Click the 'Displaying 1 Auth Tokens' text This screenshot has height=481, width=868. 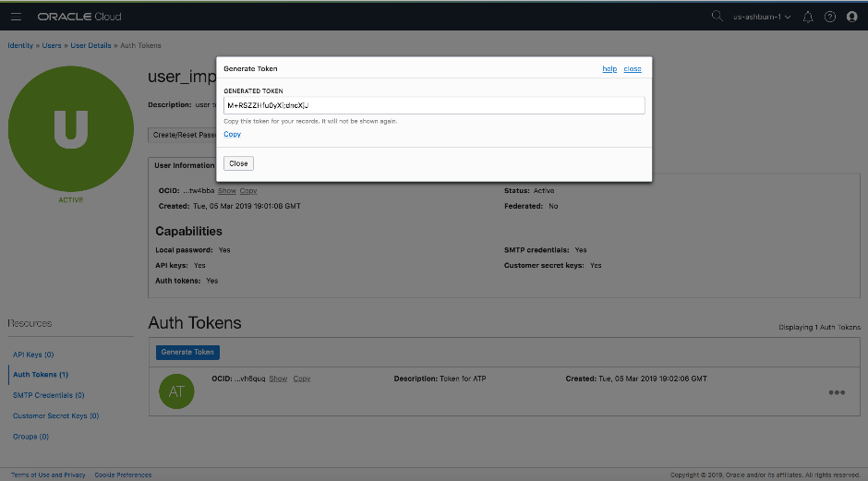(x=819, y=327)
